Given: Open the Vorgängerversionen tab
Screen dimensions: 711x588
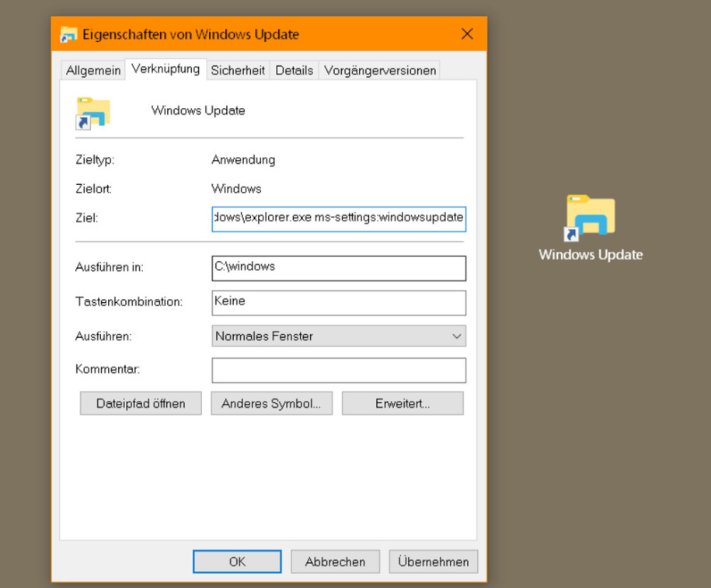Looking at the screenshot, I should click(379, 70).
